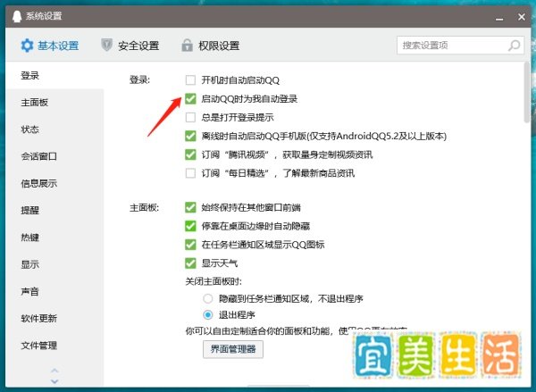
Task: Uncheck 始终保持在其他窗口前端
Action: click(190, 207)
